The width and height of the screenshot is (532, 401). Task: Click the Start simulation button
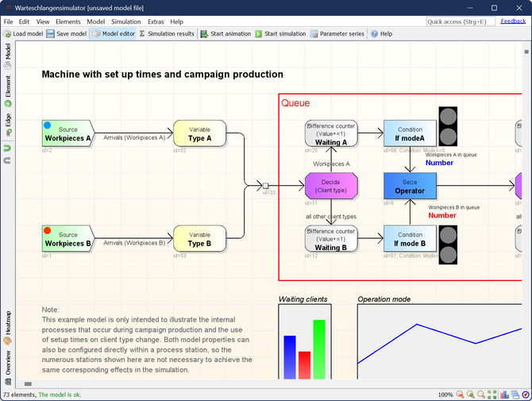pos(280,34)
